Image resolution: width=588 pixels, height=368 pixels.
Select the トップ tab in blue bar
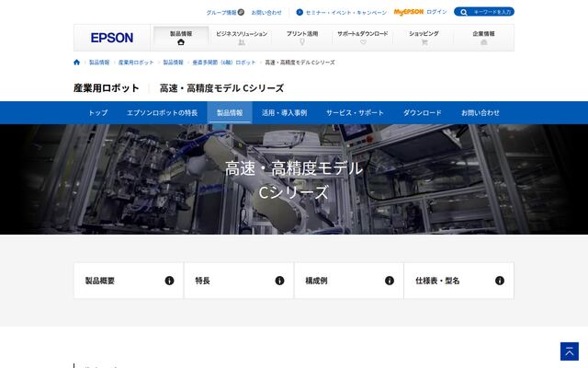coord(98,112)
